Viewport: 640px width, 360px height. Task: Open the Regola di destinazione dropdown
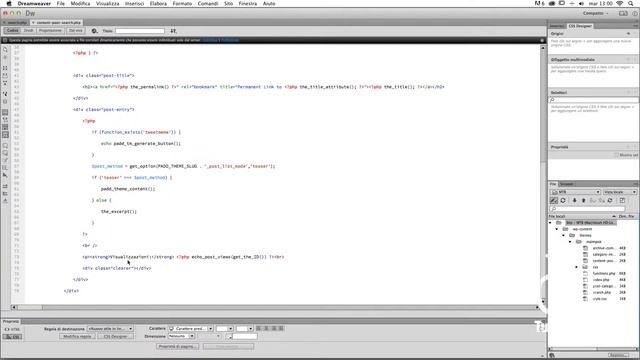[110, 329]
